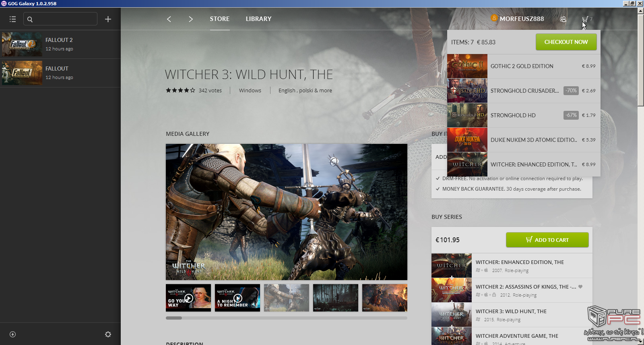
Task: Open the settings gear icon
Action: click(x=108, y=334)
